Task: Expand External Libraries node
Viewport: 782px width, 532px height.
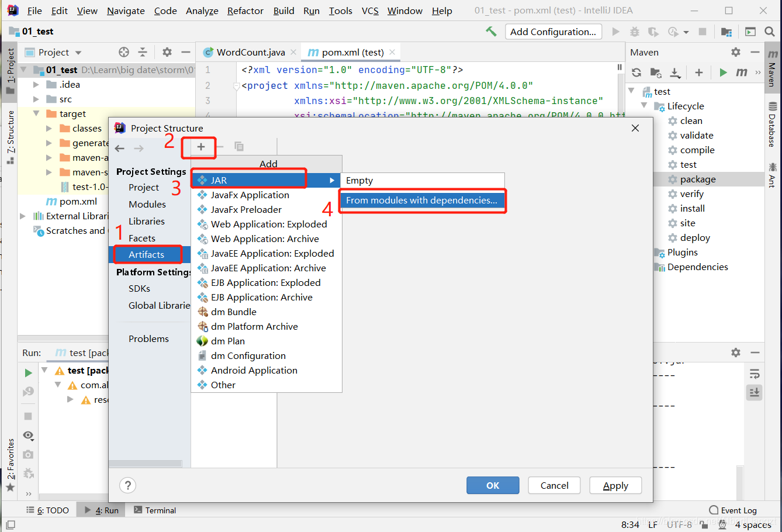Action: [x=23, y=216]
